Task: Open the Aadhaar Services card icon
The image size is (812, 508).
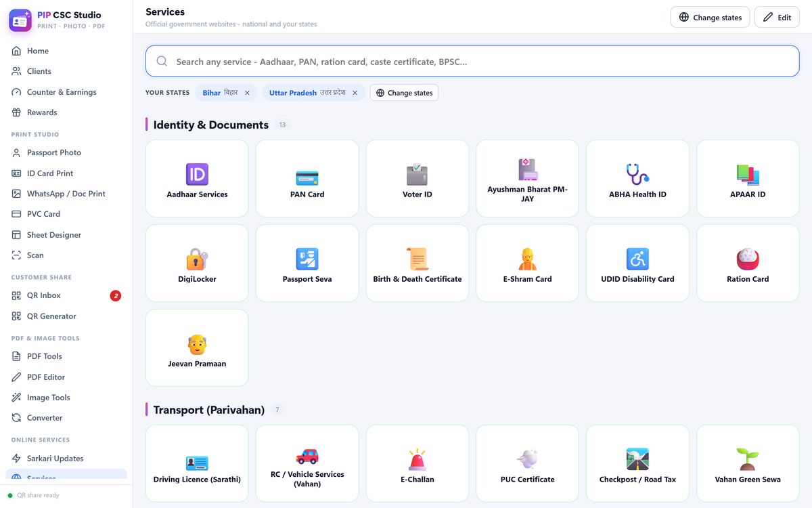Action: coord(197,175)
